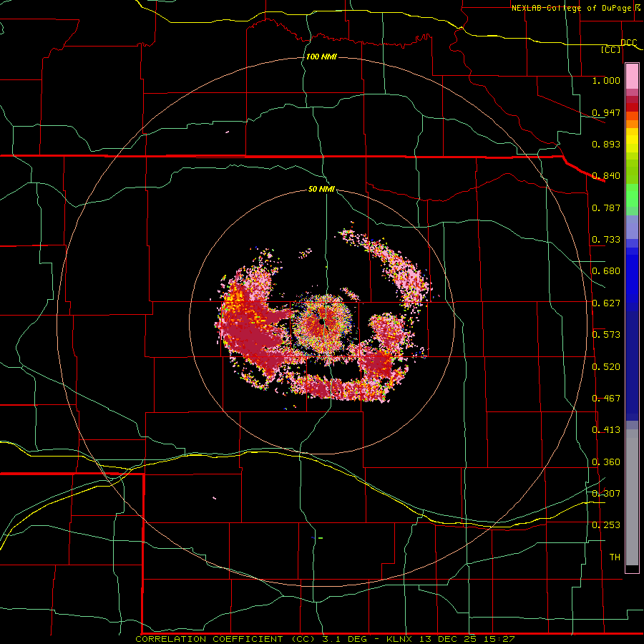644x644 pixels.
Task: Click the DCC label above the color scale
Action: coord(629,43)
